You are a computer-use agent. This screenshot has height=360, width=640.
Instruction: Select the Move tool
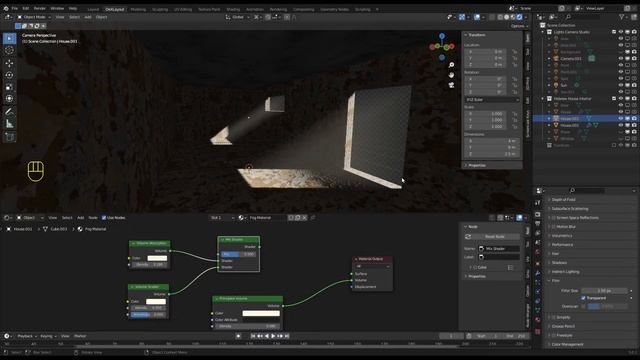pos(9,63)
